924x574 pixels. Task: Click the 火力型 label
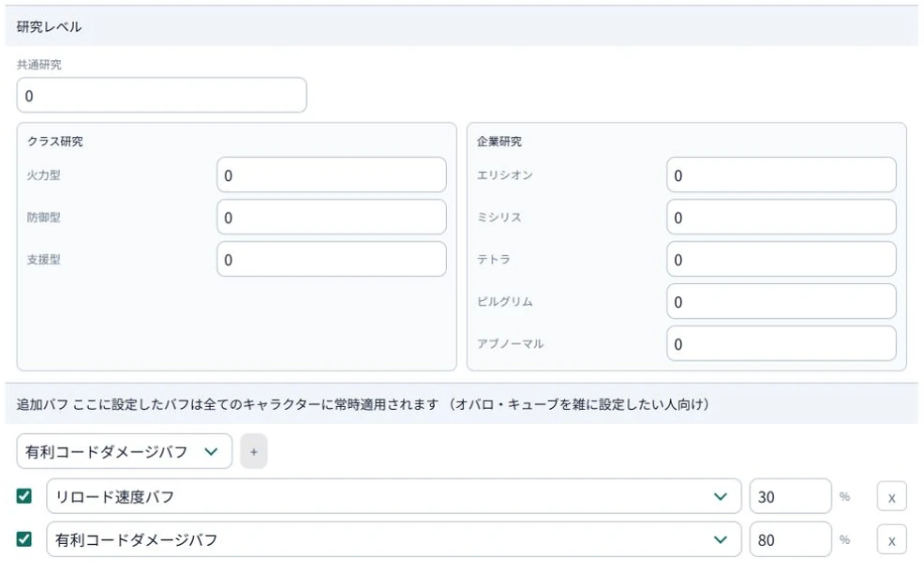44,174
